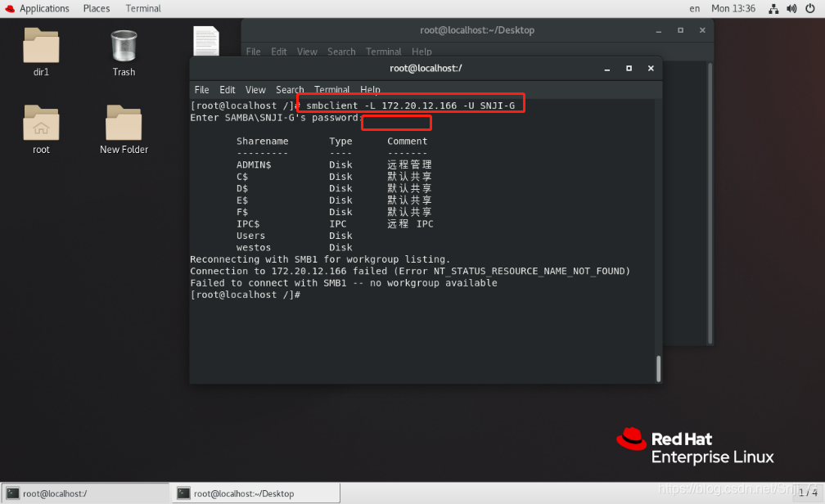Close the front root@localhost:/ terminal
Viewport: 825px width, 504px height.
tap(651, 69)
